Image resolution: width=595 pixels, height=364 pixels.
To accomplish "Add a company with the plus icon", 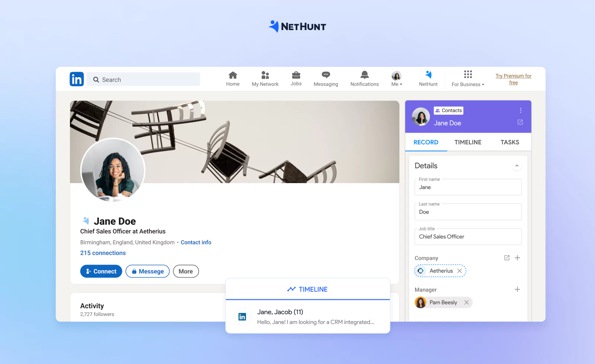I will tap(518, 257).
